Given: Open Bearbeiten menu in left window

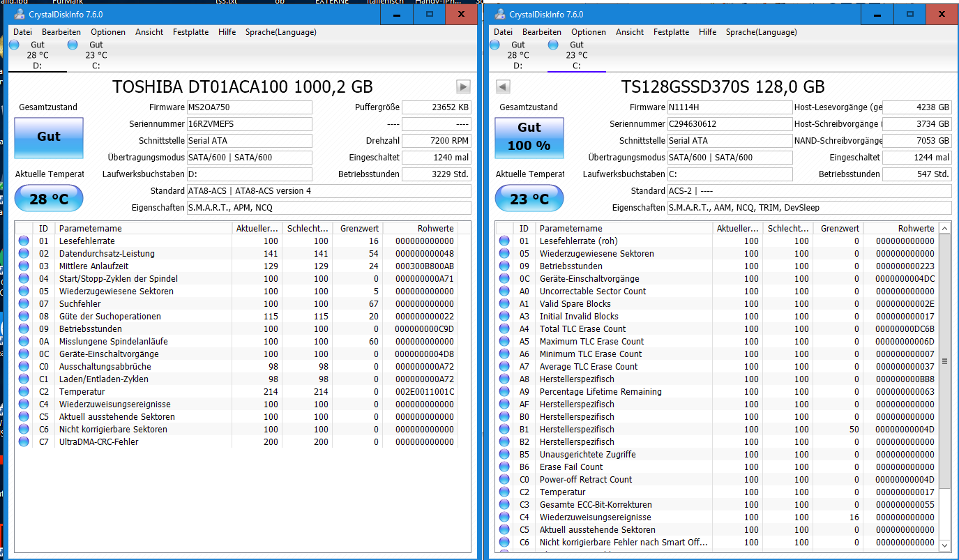Looking at the screenshot, I should (x=61, y=32).
